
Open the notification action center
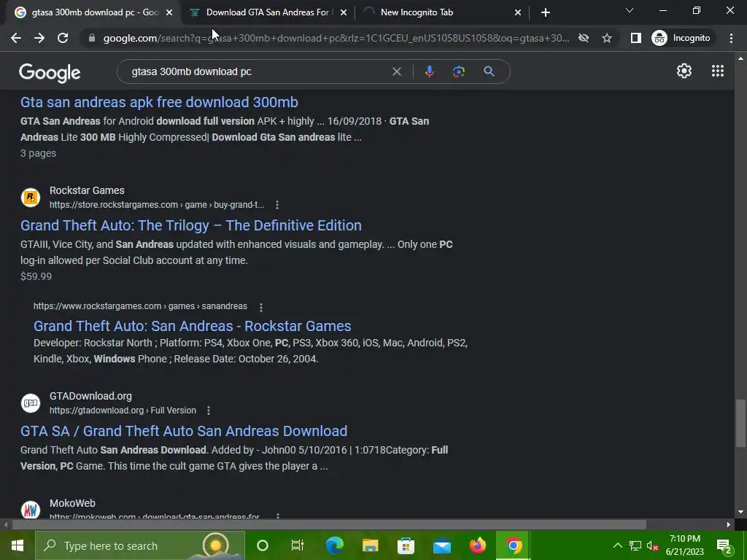click(x=724, y=545)
